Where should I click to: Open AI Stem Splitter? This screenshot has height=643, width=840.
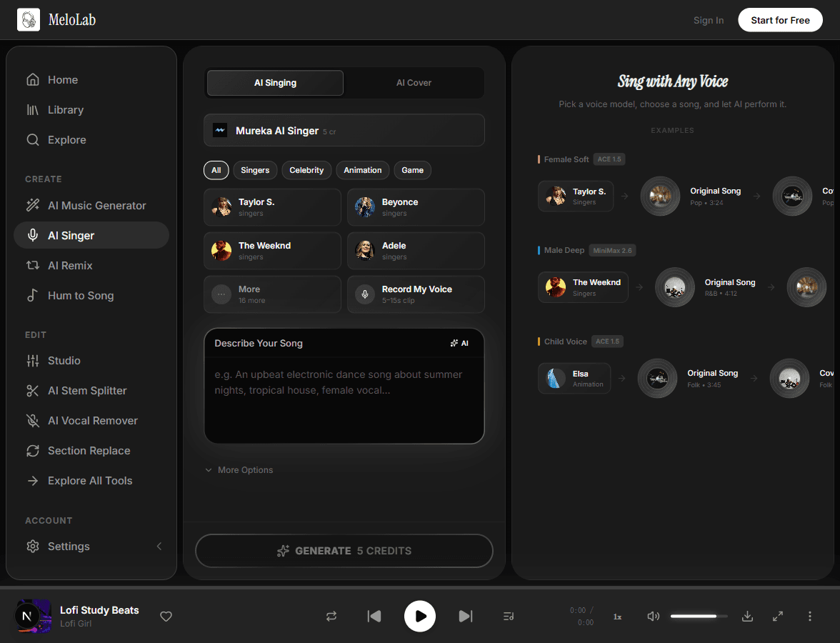[x=91, y=391]
